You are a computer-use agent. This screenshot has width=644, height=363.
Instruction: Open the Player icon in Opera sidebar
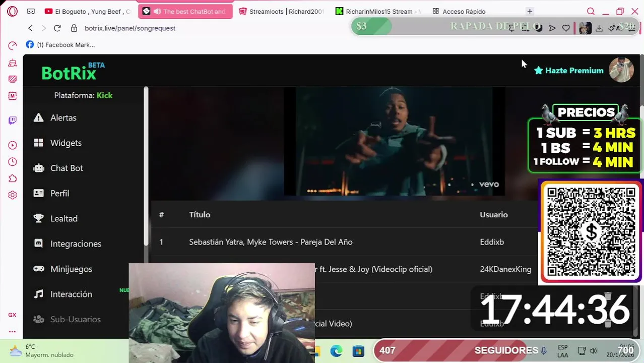click(13, 145)
